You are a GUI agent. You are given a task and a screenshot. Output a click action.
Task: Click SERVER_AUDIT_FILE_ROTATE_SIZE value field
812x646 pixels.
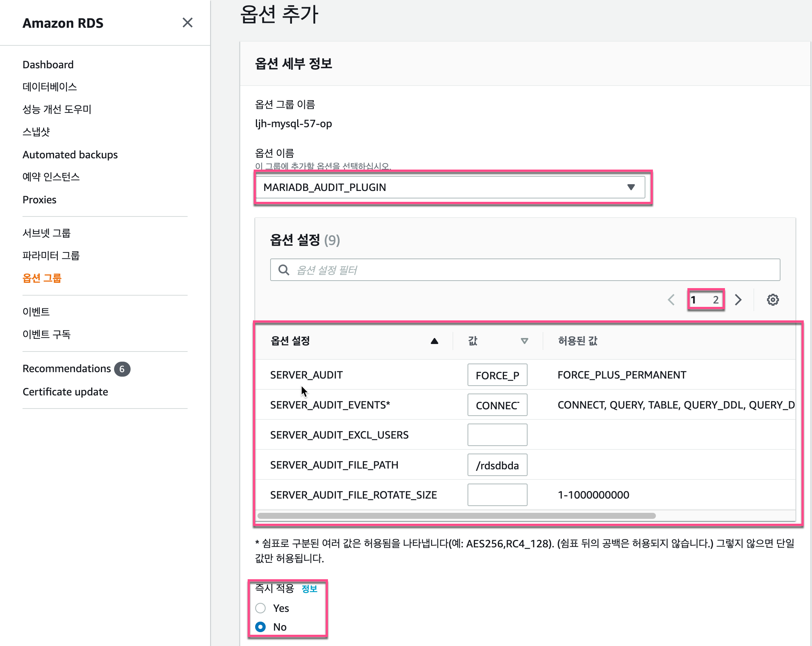(497, 495)
